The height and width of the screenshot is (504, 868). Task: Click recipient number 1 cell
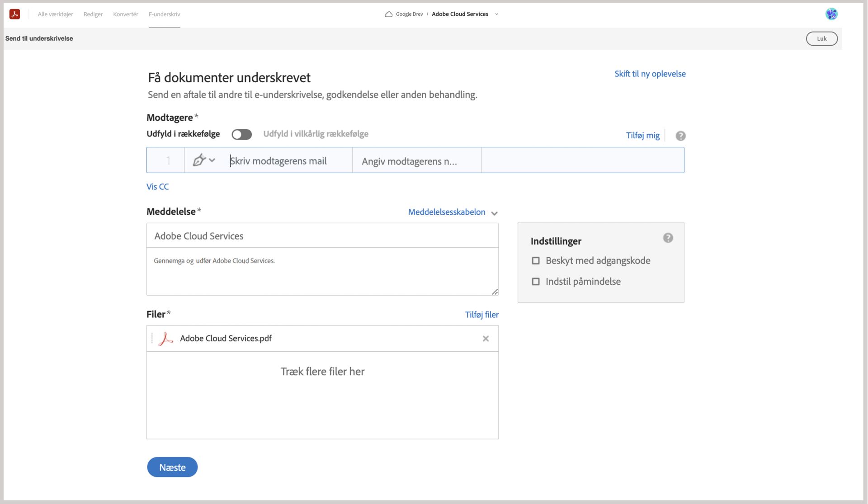point(166,160)
